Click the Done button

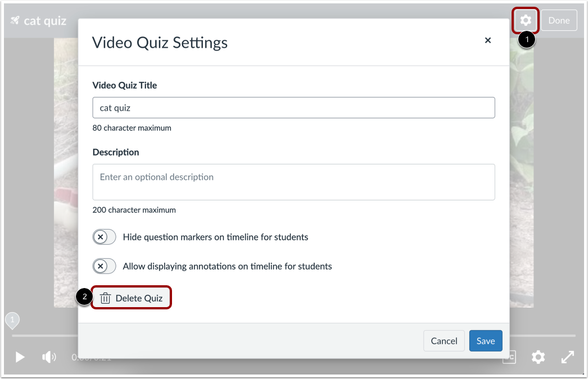pyautogui.click(x=559, y=20)
